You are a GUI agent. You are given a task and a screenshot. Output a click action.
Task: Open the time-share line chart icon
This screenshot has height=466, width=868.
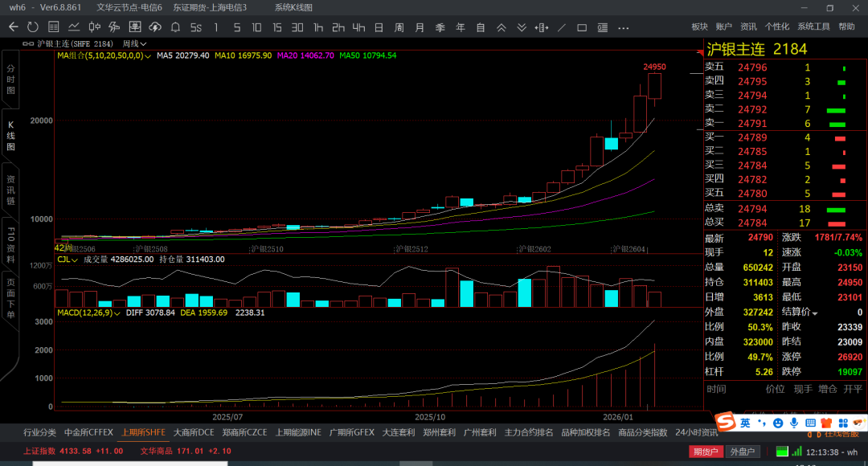point(74,27)
